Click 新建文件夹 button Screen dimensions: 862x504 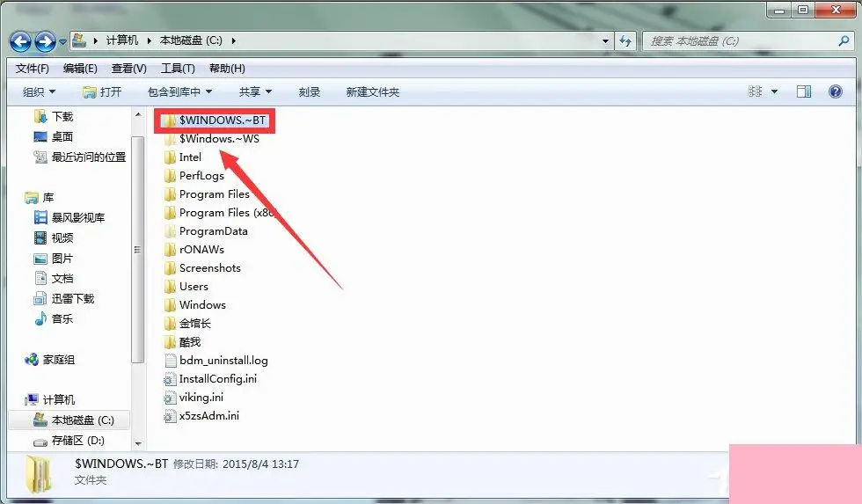[373, 91]
